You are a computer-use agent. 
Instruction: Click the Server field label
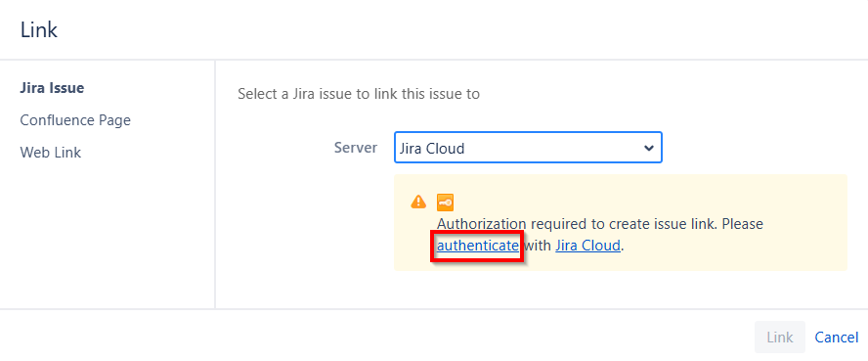356,148
